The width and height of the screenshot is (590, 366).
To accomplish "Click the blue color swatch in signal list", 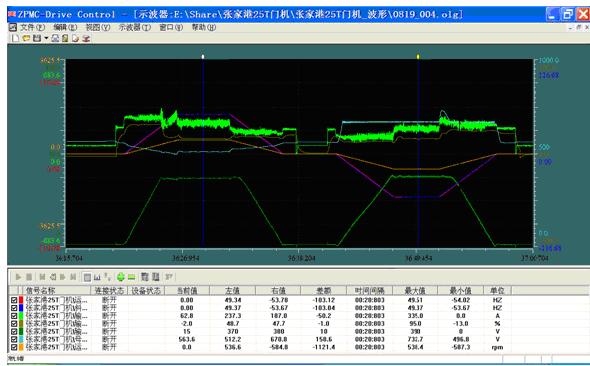I will [x=21, y=308].
